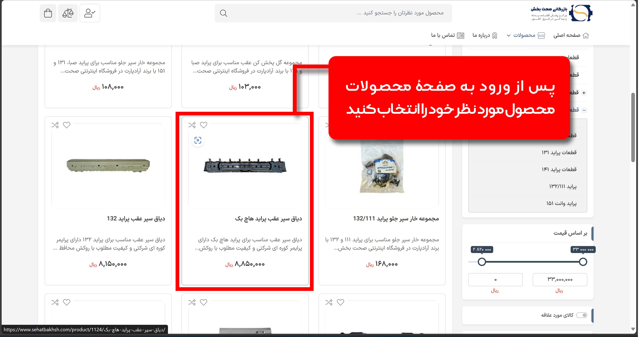Click the phone icon beside تماس با ما

pos(461,36)
